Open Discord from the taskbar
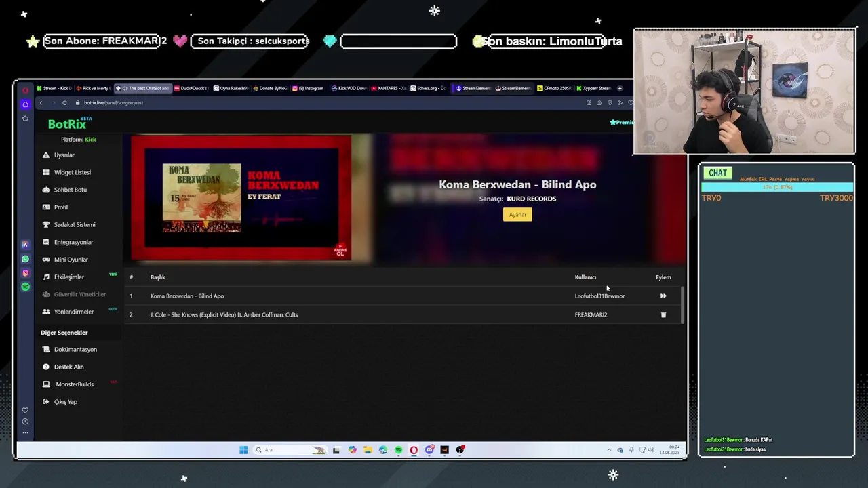 pyautogui.click(x=429, y=450)
